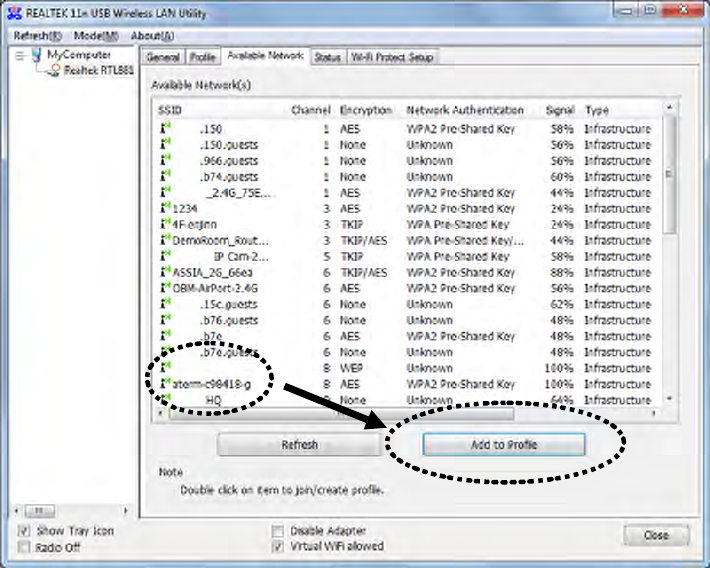This screenshot has width=710, height=568.
Task: Switch to the Profile tab
Action: 202,58
